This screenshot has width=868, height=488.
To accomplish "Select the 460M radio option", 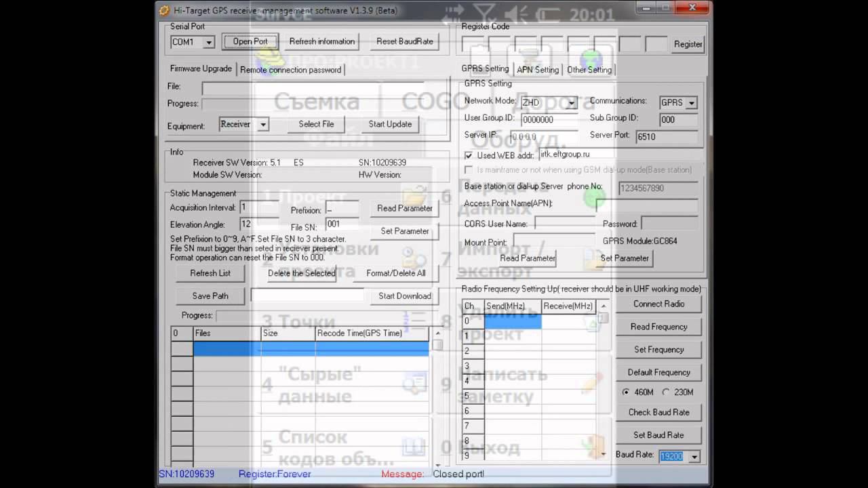I will coord(625,392).
